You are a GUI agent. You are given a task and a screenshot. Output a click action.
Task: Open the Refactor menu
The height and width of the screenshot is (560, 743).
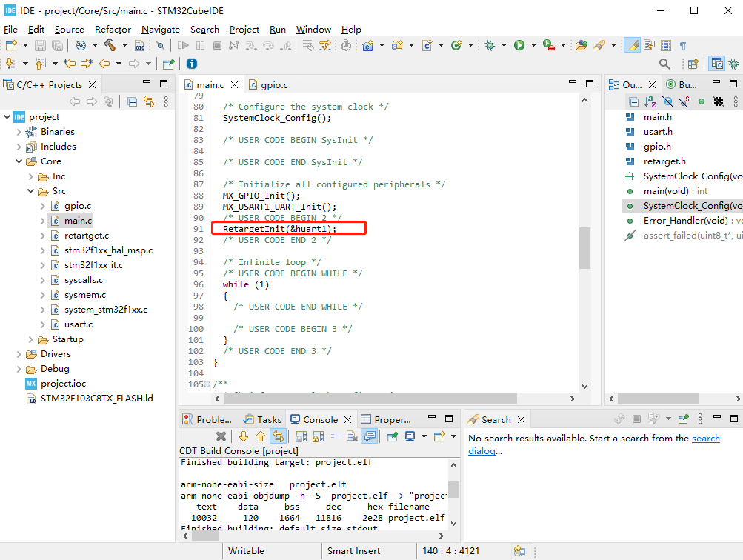point(113,30)
